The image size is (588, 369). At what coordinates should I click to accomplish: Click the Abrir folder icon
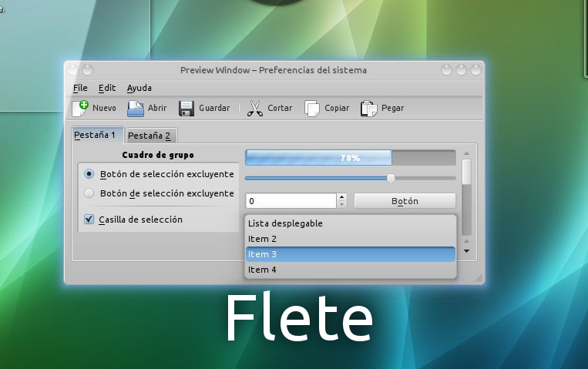tap(136, 109)
